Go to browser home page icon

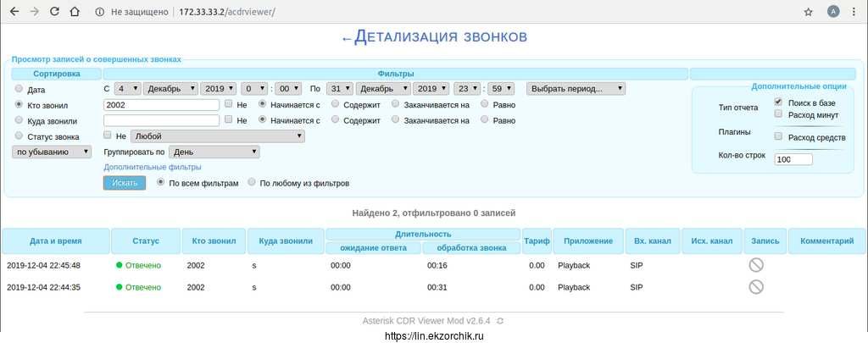point(75,13)
